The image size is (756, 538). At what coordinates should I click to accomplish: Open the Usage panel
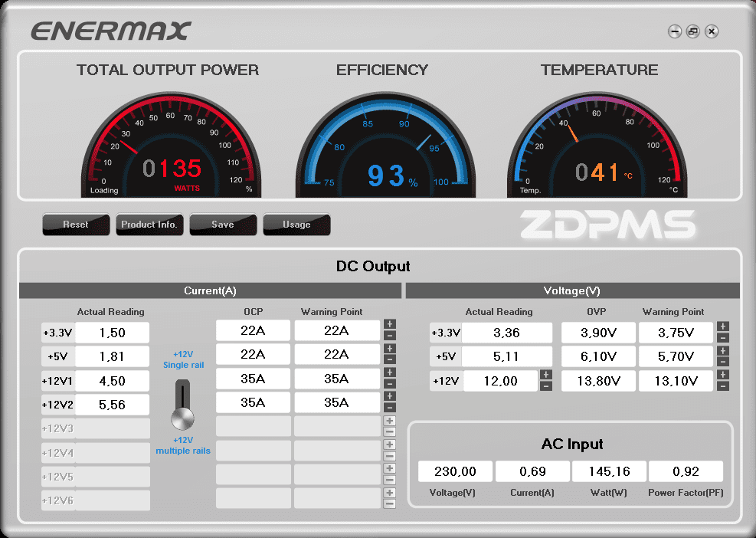pyautogui.click(x=296, y=225)
